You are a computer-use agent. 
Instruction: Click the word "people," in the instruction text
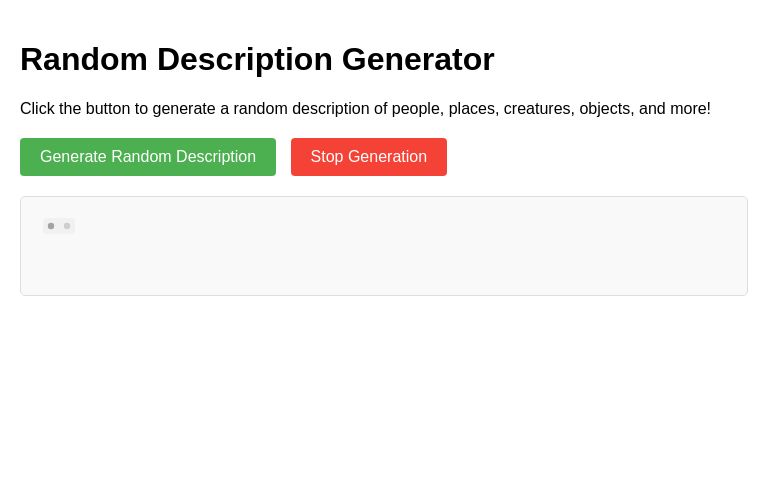pyautogui.click(x=418, y=109)
